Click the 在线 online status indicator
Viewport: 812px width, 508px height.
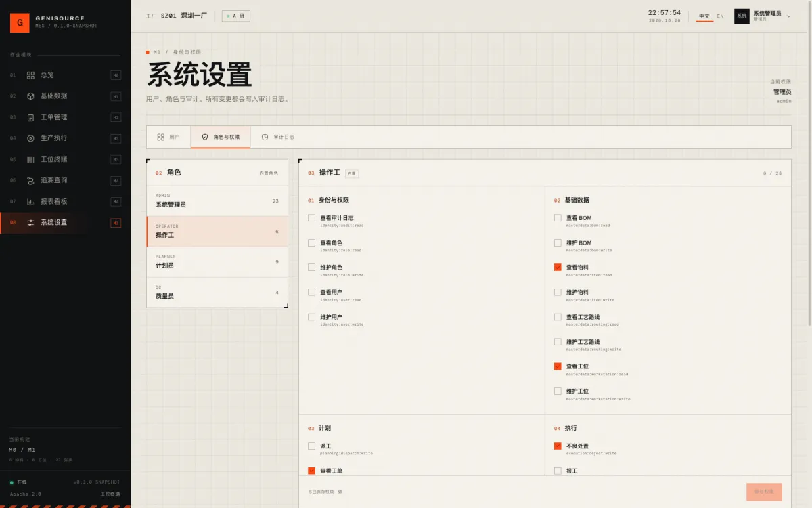click(x=18, y=482)
